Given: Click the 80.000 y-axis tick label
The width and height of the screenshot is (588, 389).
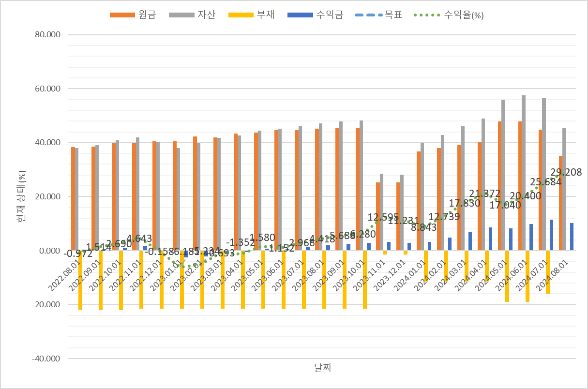Looking at the screenshot, I should click(x=46, y=35).
